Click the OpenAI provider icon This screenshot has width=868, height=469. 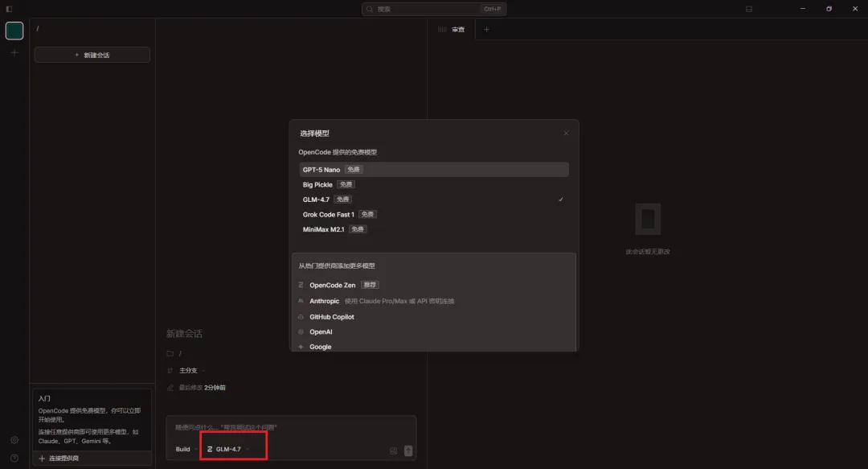click(301, 332)
